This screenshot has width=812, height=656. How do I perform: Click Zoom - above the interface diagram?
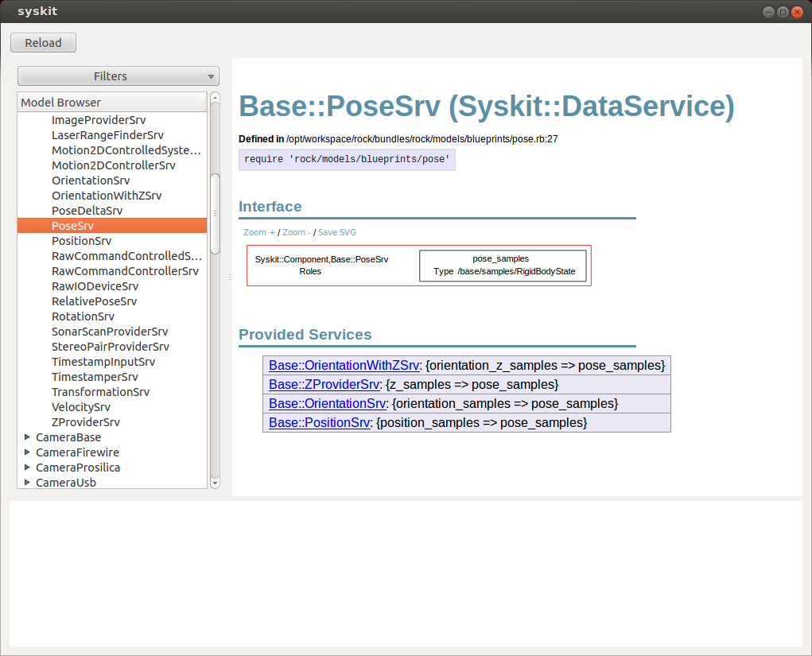pyautogui.click(x=296, y=233)
